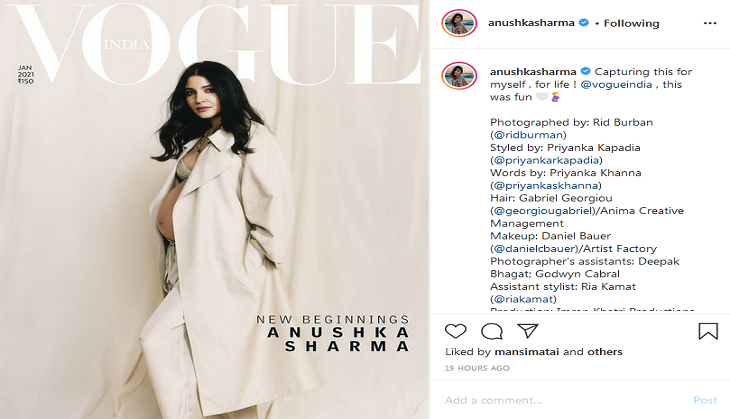The height and width of the screenshot is (419, 730).
Task: Open comments via speech bubble icon
Action: click(x=492, y=331)
